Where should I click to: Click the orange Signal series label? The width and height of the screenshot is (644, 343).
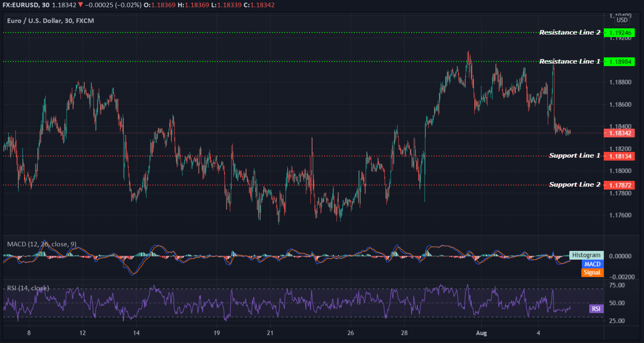click(592, 273)
